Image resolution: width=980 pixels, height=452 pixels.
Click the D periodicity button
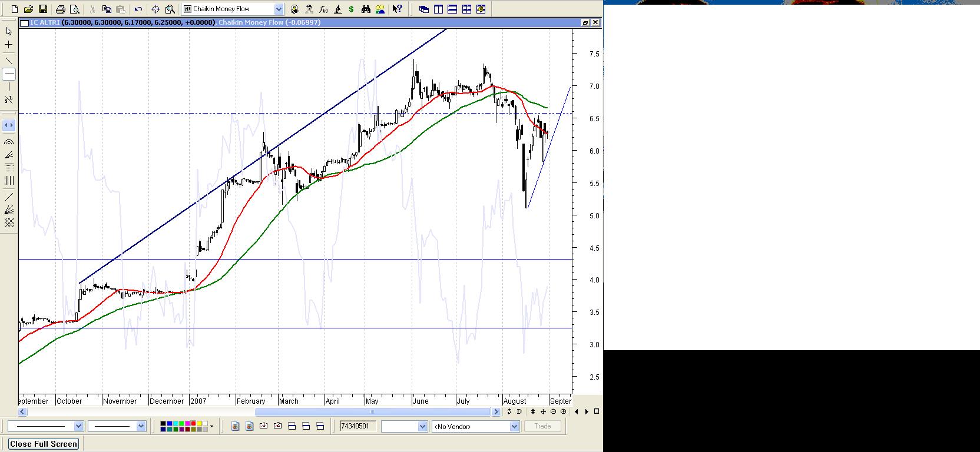click(519, 411)
